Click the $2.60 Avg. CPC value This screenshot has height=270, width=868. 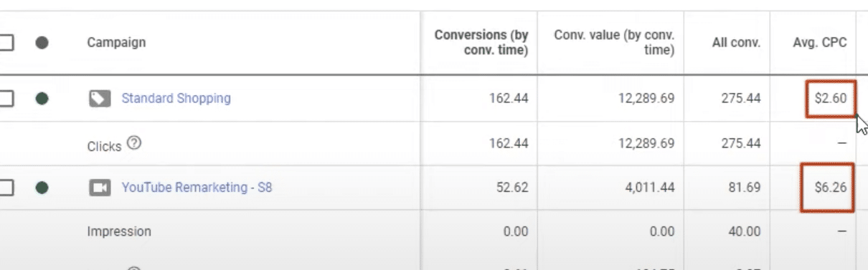pos(831,98)
